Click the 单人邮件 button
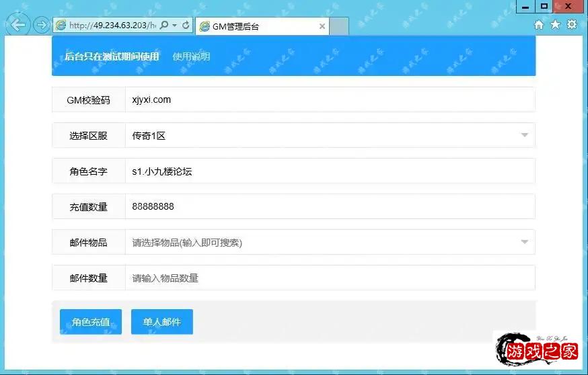The width and height of the screenshot is (588, 375). click(x=162, y=322)
